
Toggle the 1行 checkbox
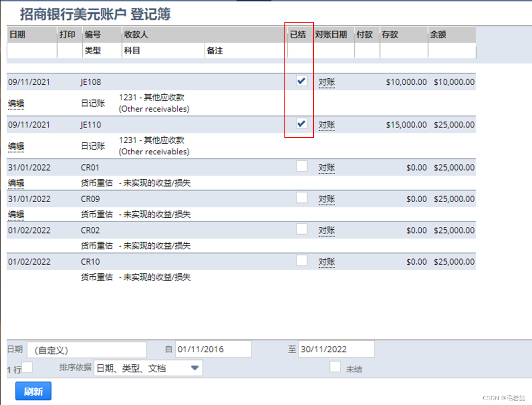click(27, 367)
